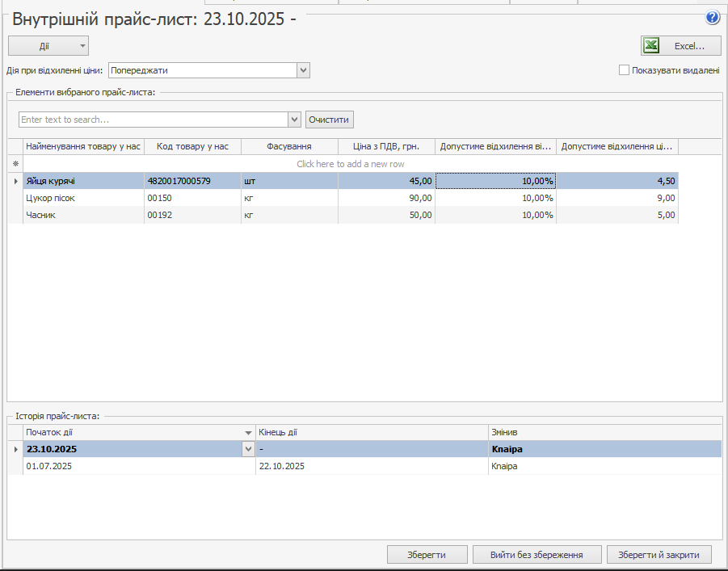
Task: Click 'Click here to add a new row'
Action: click(x=351, y=164)
